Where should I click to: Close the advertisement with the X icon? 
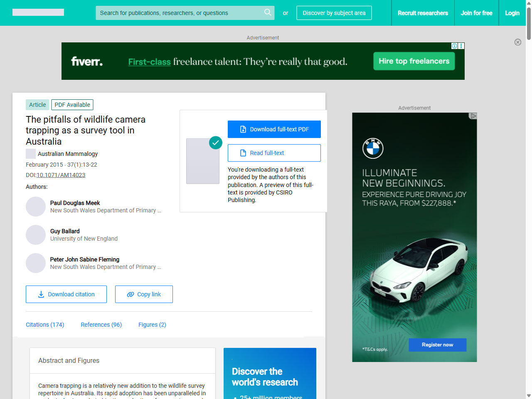click(x=518, y=42)
